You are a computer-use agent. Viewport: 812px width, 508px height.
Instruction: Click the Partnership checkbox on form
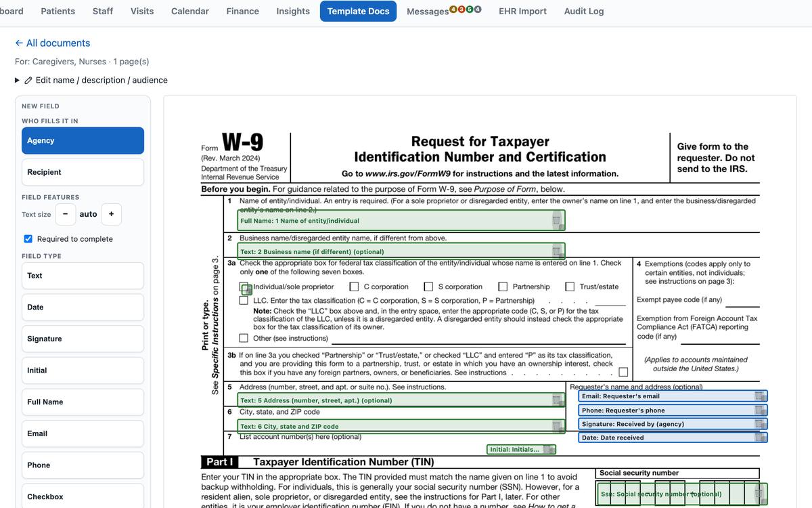503,287
